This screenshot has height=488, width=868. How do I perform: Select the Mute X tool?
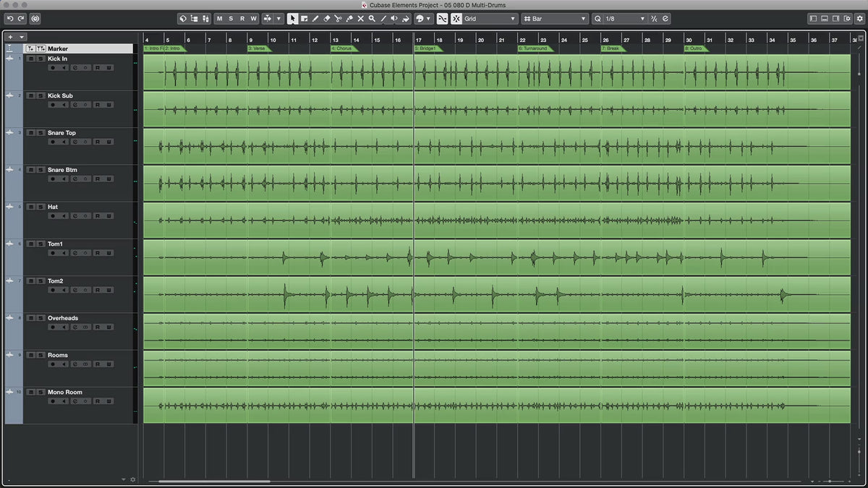click(x=360, y=19)
